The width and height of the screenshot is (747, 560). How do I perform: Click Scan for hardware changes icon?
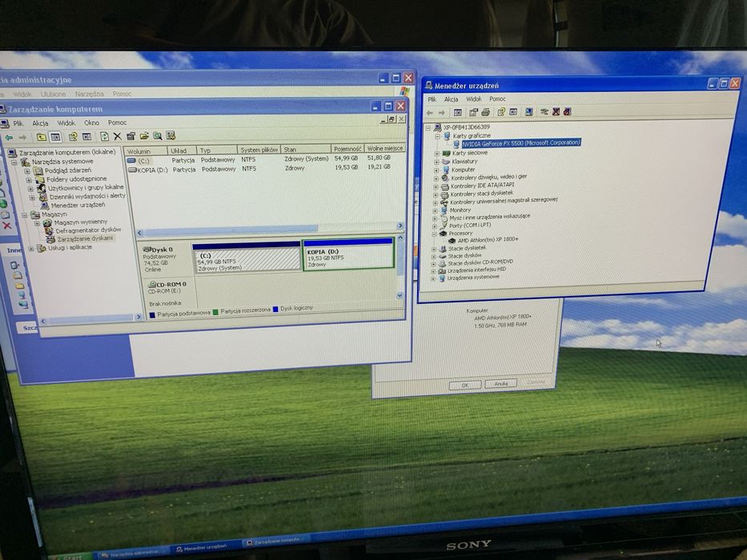point(528,112)
